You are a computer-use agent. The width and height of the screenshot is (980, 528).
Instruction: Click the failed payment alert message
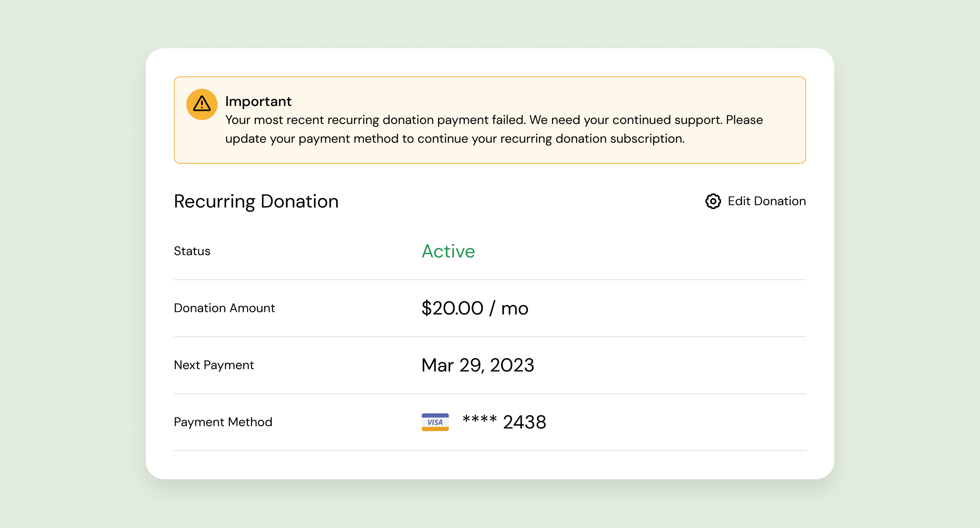tap(493, 129)
